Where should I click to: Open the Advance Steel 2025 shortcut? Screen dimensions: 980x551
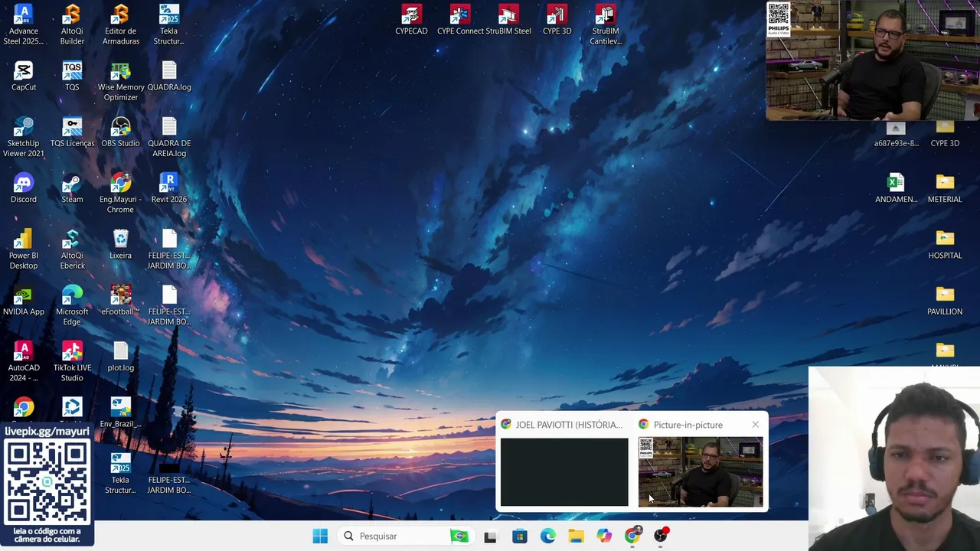[x=24, y=25]
